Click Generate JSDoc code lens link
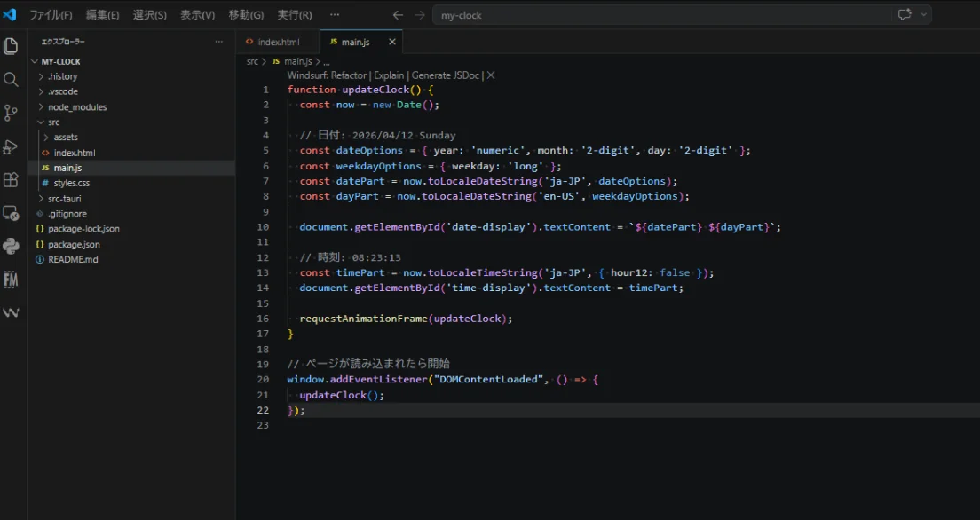 [446, 75]
